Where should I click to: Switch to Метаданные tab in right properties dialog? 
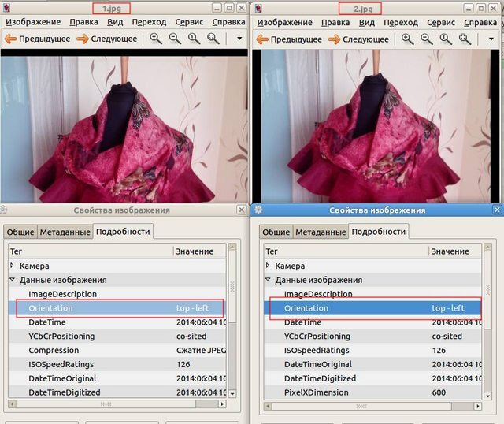point(321,232)
